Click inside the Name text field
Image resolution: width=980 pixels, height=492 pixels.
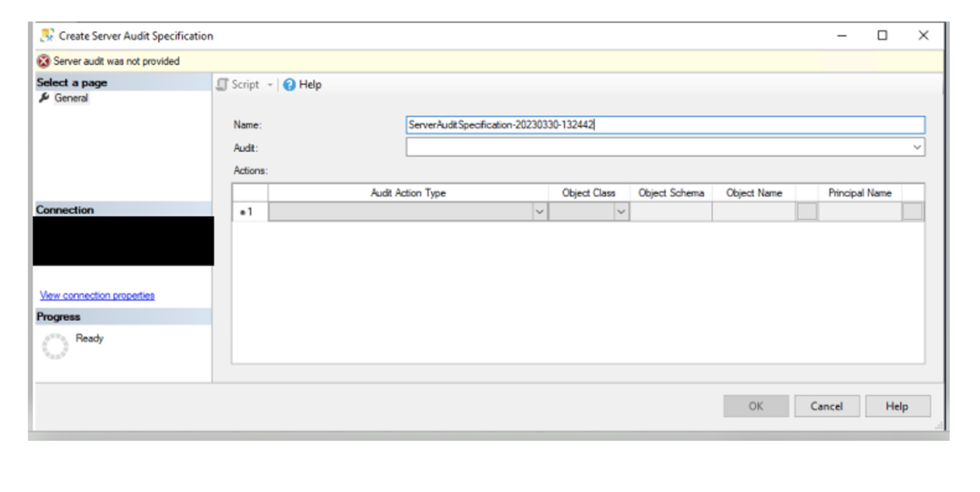pos(664,125)
